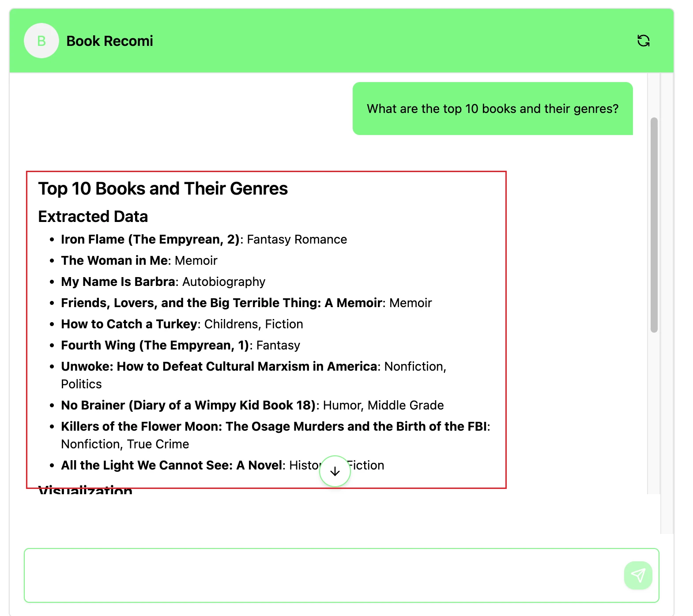This screenshot has width=693, height=616.
Task: Click the Top 10 Books and Their Genres heading
Action: [163, 188]
